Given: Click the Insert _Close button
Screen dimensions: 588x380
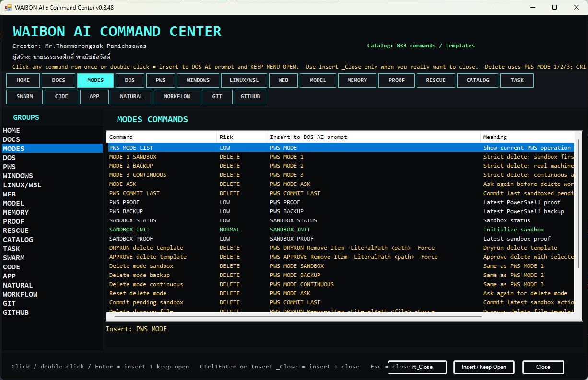Looking at the screenshot, I should click(x=417, y=368).
